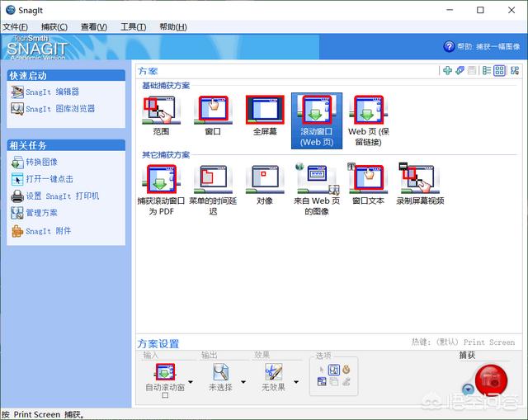528x420 pixels.
Task: Click the green plus add-profile icon
Action: [447, 70]
